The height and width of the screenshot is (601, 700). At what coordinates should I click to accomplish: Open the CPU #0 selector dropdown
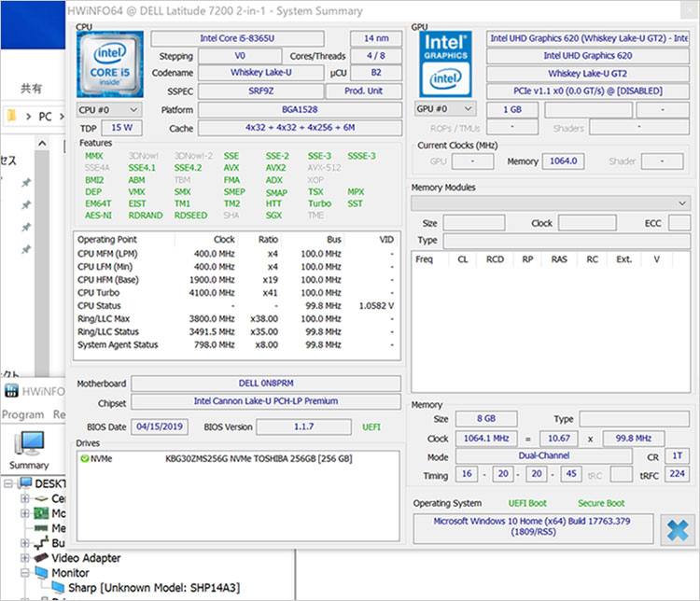point(108,110)
